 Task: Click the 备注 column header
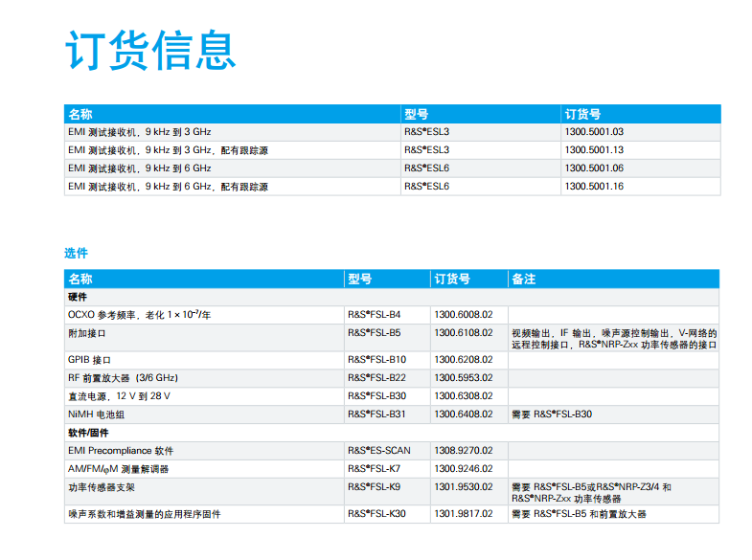(523, 279)
